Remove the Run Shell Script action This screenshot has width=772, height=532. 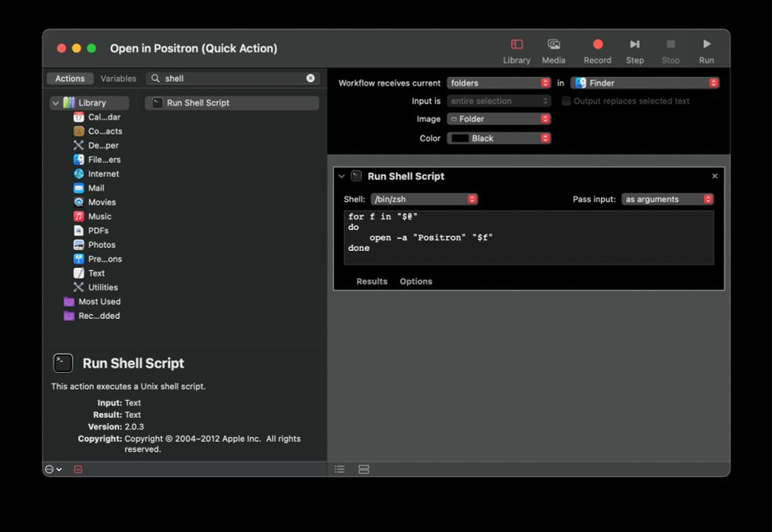click(x=715, y=176)
